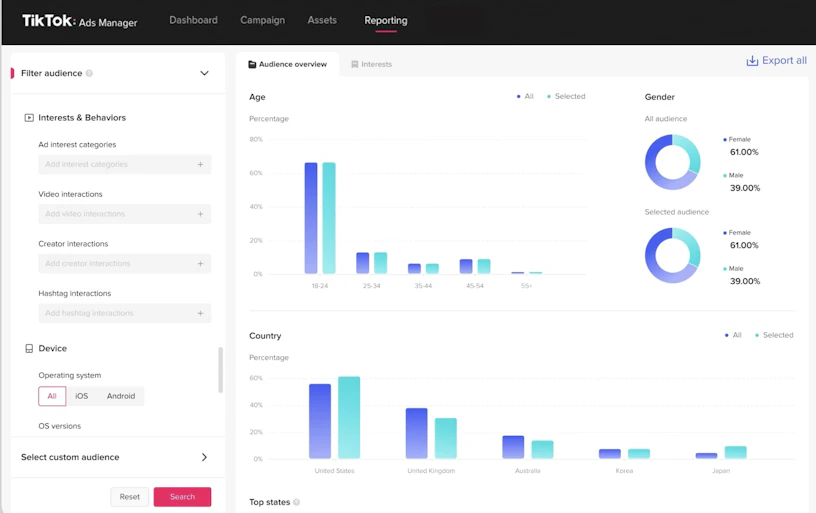
Task: Click the United States Selected bar
Action: click(x=349, y=417)
